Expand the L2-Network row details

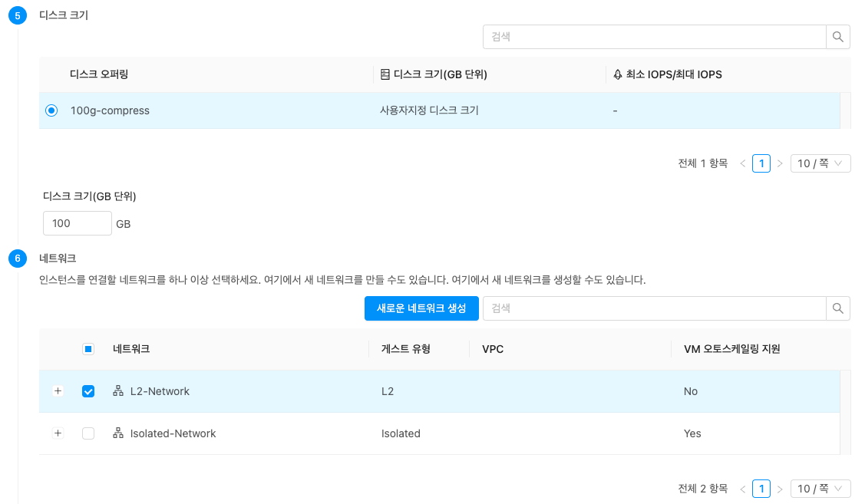tap(58, 391)
